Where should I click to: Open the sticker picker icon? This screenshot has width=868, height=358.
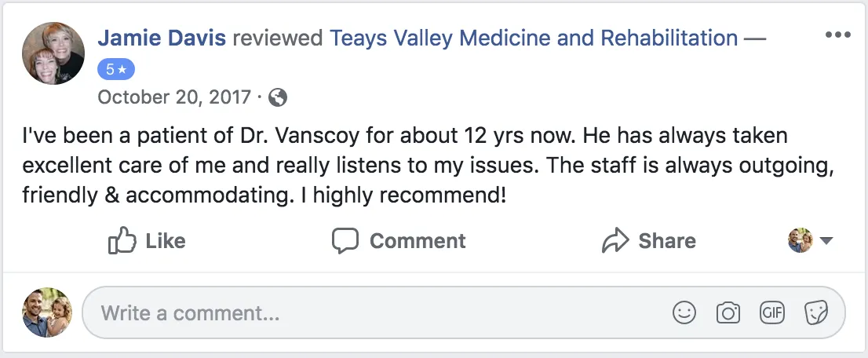click(816, 313)
